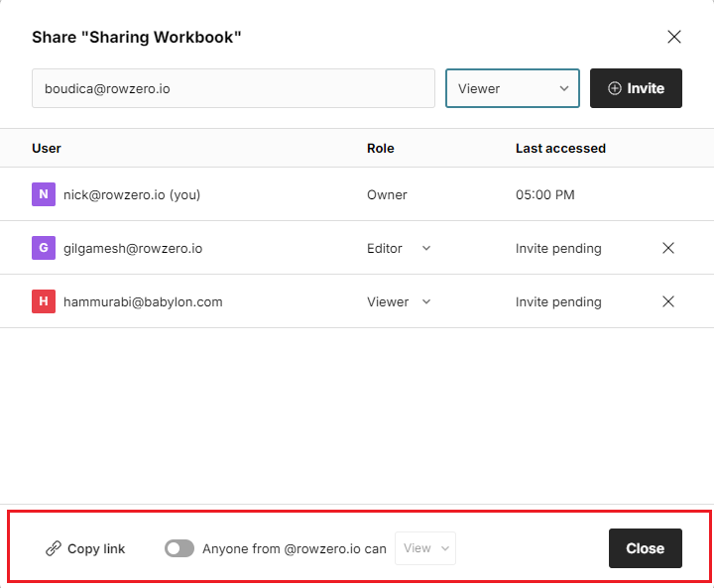The image size is (715, 588).
Task: Click the X to close share dialog
Action: [674, 37]
